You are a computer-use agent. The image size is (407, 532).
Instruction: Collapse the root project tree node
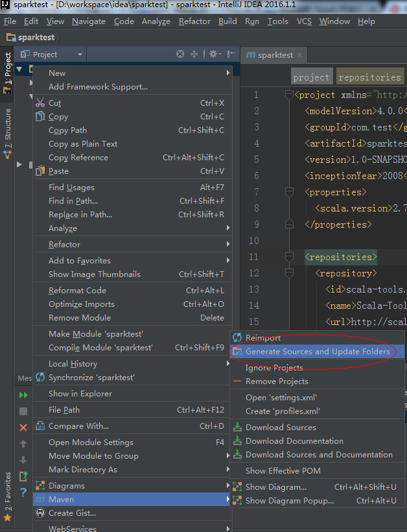[x=19, y=69]
